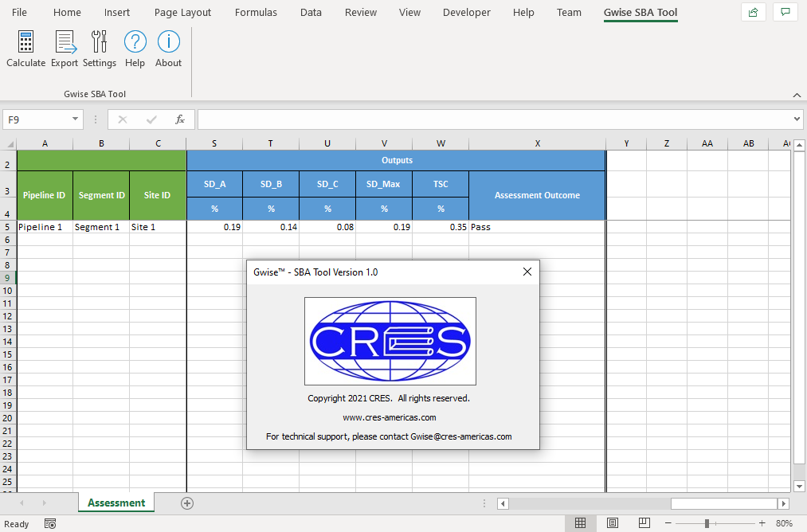Open the Page Layout tab
The width and height of the screenshot is (807, 532).
(182, 13)
